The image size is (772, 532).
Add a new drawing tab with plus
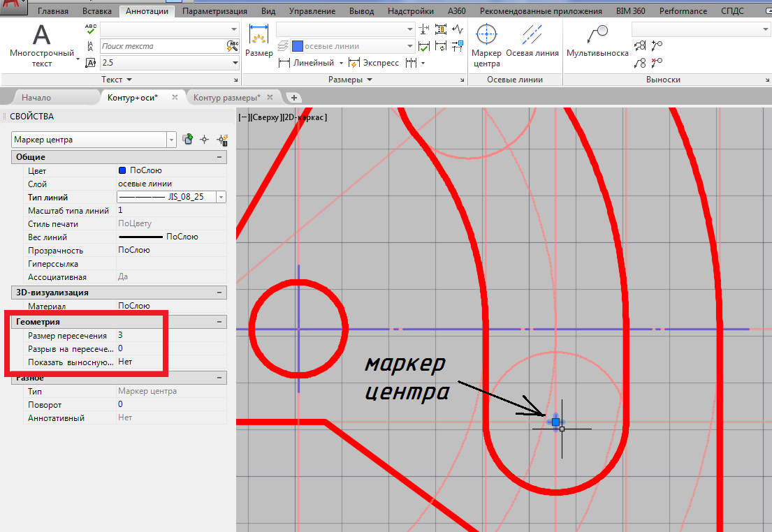click(x=294, y=98)
